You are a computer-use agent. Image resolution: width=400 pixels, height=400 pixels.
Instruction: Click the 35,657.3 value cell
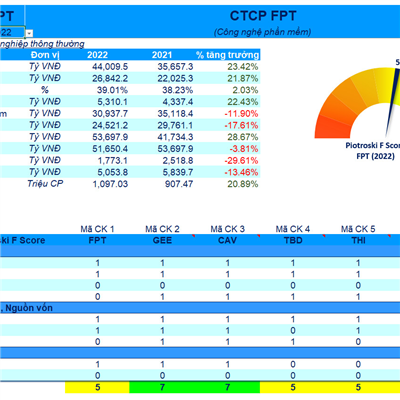[175, 67]
